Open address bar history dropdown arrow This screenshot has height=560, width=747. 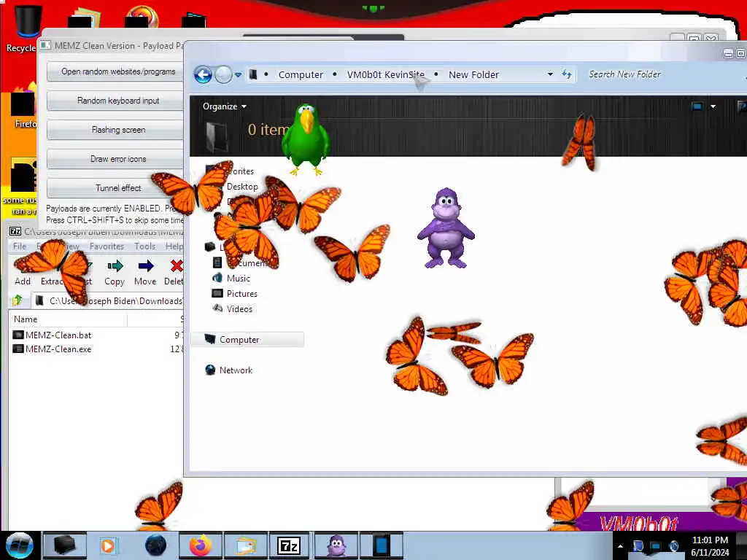pos(550,74)
